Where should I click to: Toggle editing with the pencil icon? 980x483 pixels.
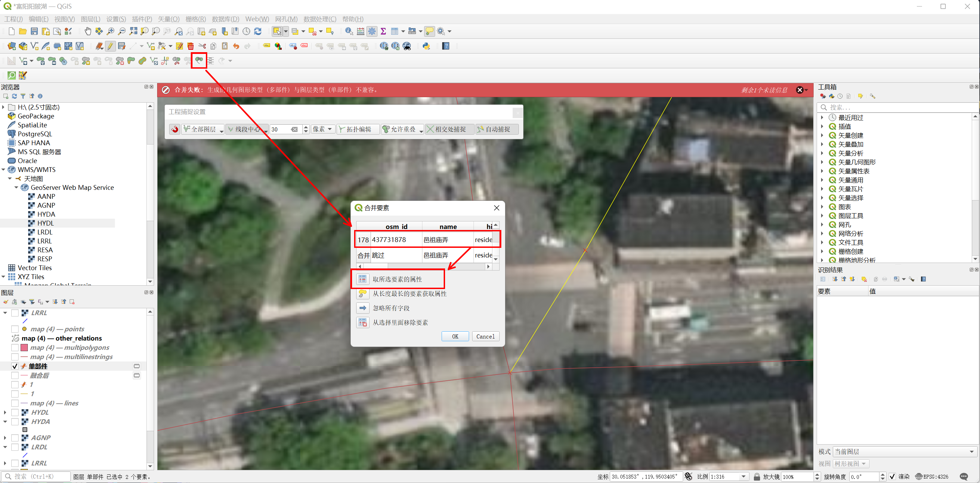click(x=110, y=46)
